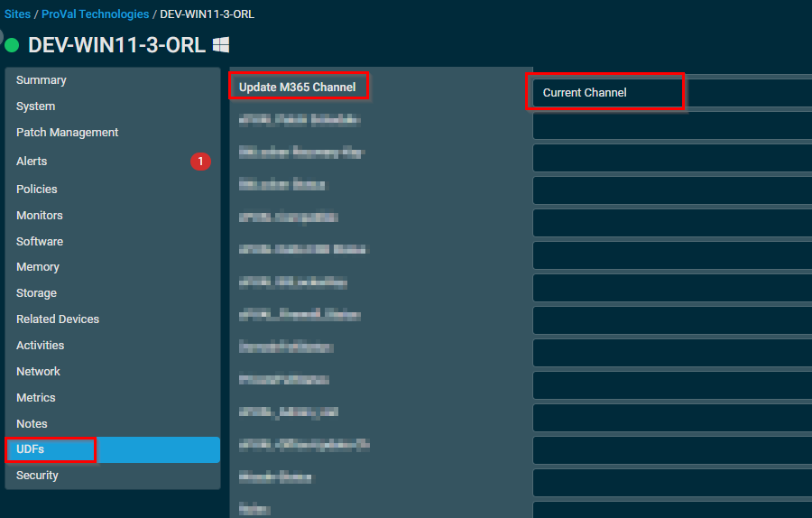812x518 pixels.
Task: Go to the Alerts section
Action: [32, 162]
